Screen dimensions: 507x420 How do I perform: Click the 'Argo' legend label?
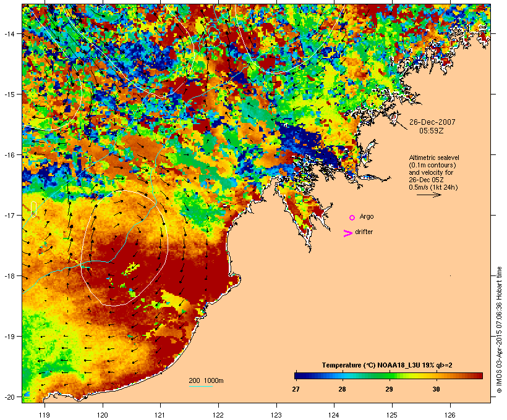(x=367, y=216)
